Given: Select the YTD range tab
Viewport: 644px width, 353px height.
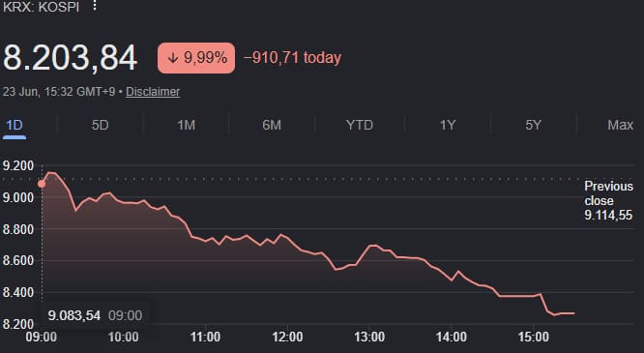Looking at the screenshot, I should point(360,125).
